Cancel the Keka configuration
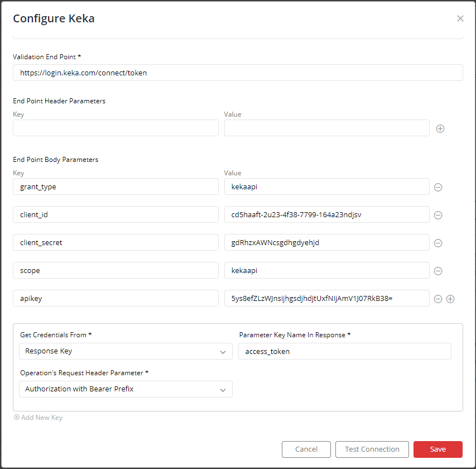476x469 pixels. click(x=306, y=449)
